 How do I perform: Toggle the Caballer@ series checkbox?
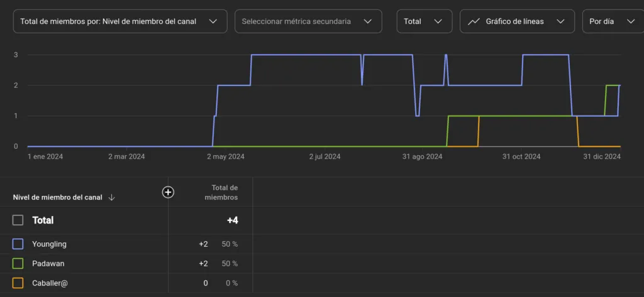pos(18,283)
